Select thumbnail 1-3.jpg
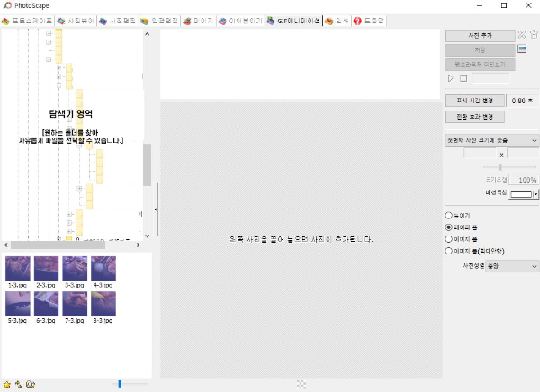The image size is (540, 392). [x=18, y=269]
